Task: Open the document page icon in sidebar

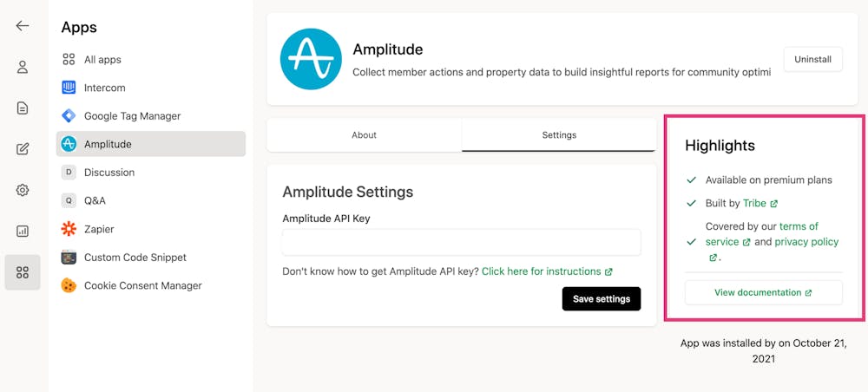Action: [x=23, y=108]
